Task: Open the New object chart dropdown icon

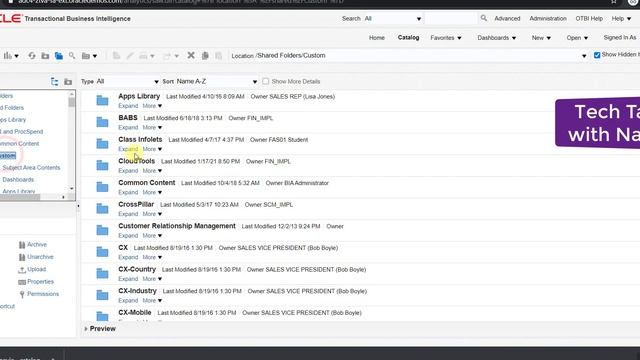Action: [11, 56]
